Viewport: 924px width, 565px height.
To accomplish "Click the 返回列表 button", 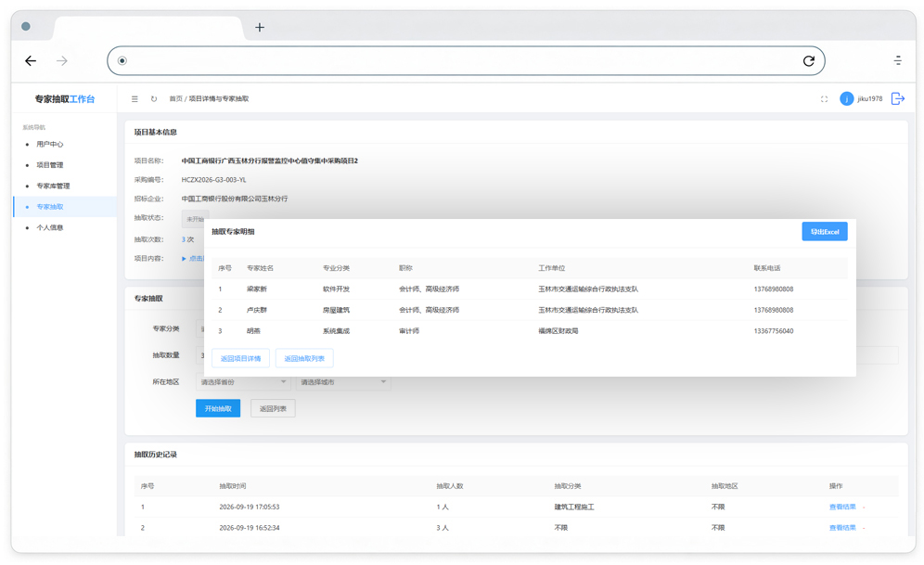I will pos(273,408).
